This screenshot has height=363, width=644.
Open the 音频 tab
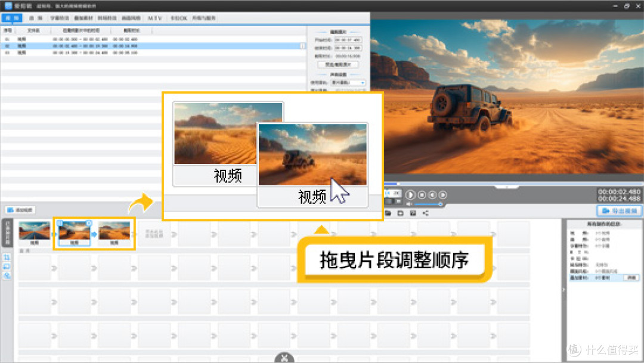36,18
